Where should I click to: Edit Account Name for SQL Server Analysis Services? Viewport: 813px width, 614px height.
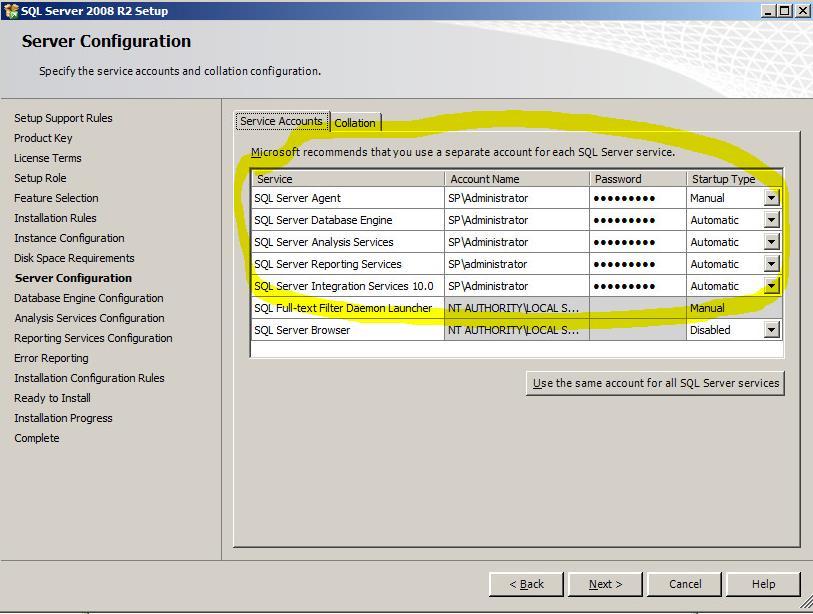pyautogui.click(x=516, y=242)
